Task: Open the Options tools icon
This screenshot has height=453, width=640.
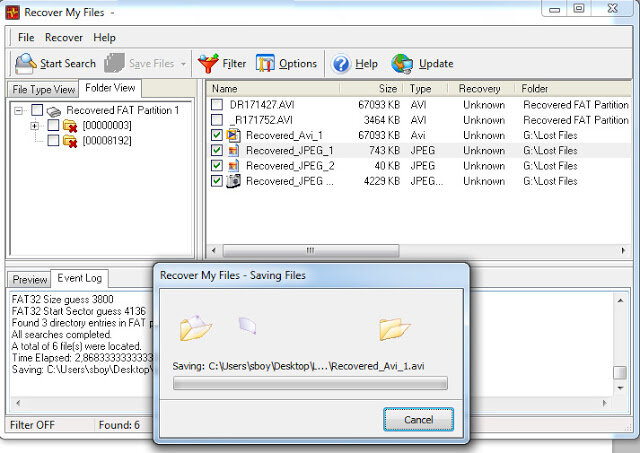Action: [x=265, y=64]
